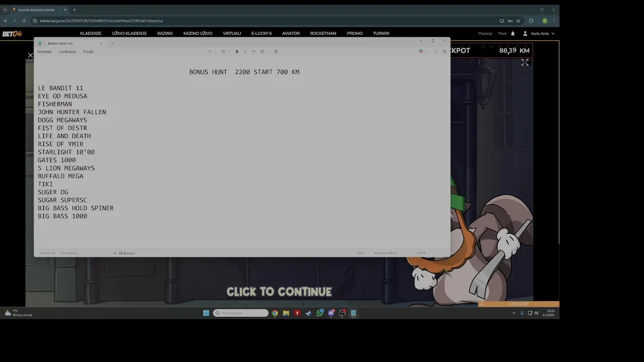This screenshot has height=362, width=644.
Task: Open the E-LUCKY 6 site menu
Action: point(262,34)
